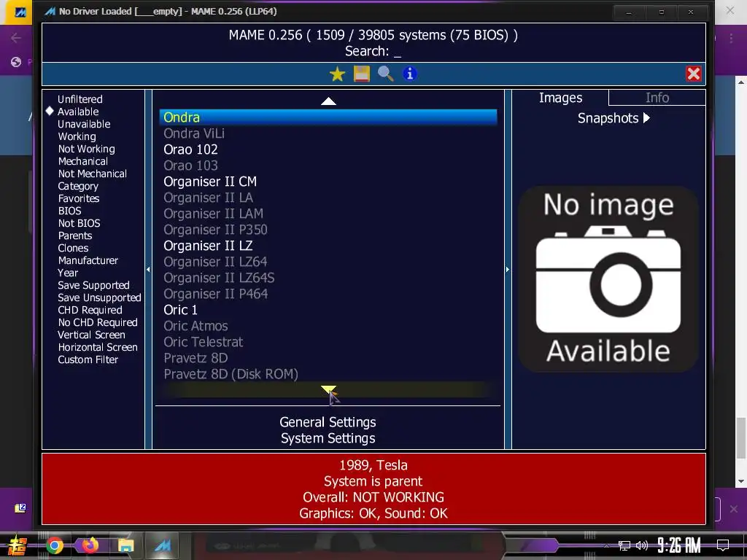Viewport: 747px width, 560px height.
Task: Select Organiser II P350
Action: point(328,230)
